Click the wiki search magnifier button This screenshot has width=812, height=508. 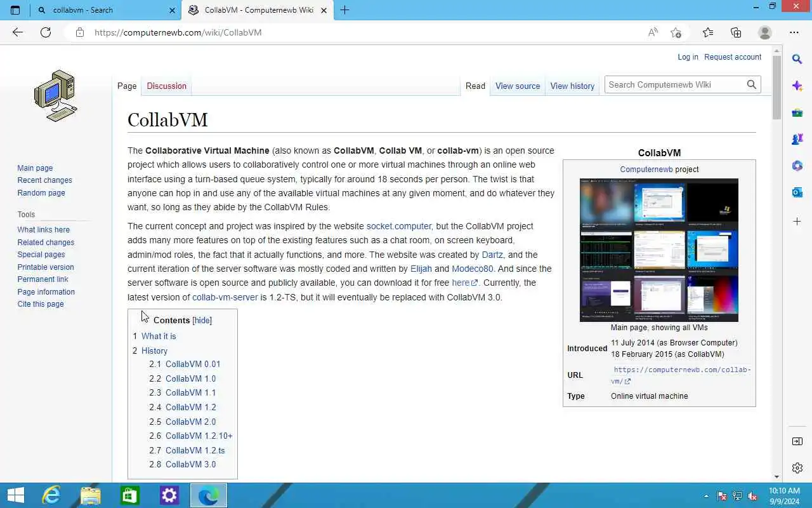(x=752, y=84)
